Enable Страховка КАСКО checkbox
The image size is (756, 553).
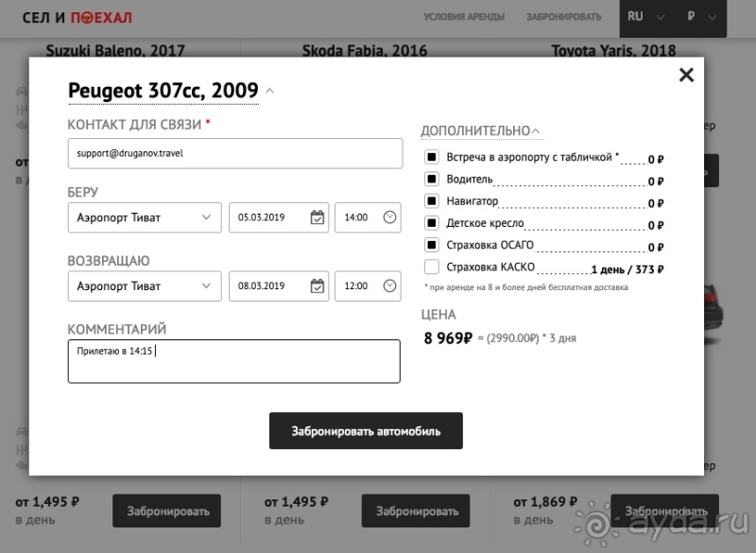pyautogui.click(x=432, y=268)
